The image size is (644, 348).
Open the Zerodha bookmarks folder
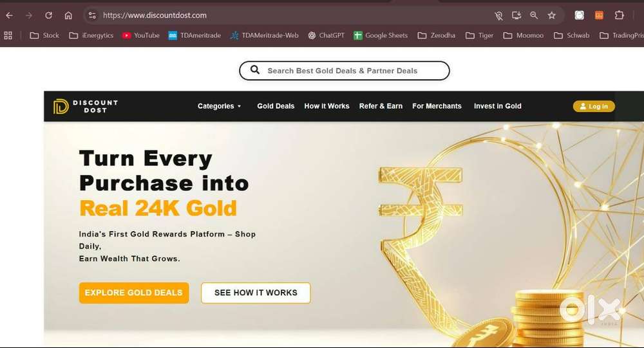point(436,36)
